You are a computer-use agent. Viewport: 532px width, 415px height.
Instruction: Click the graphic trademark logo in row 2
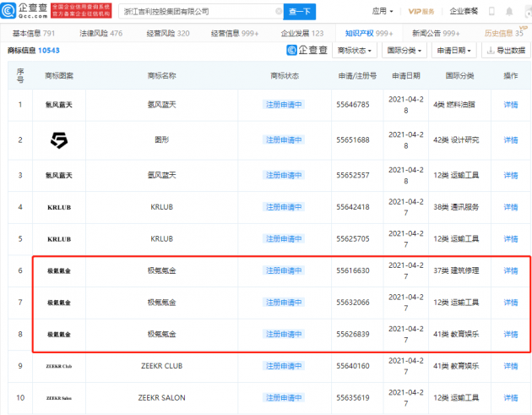[59, 140]
